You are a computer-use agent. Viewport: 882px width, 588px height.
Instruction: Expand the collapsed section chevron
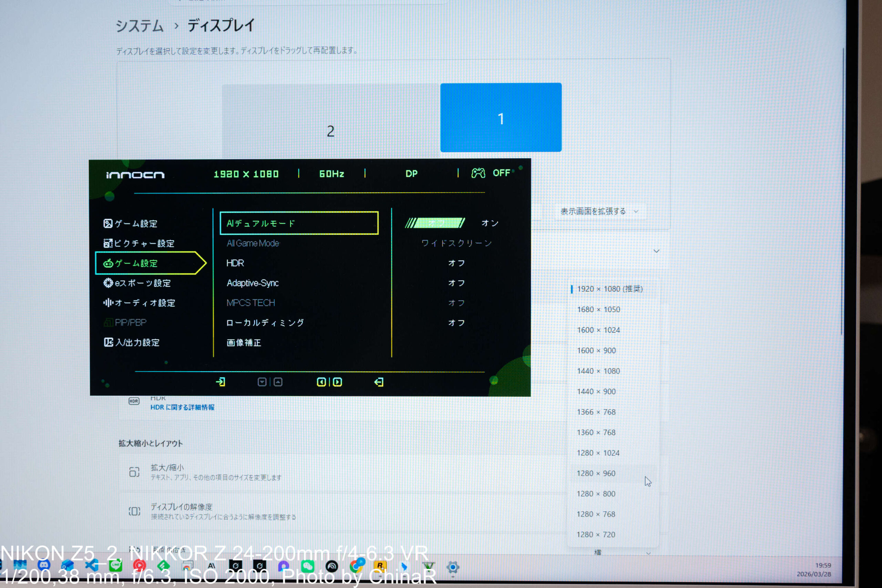pos(656,251)
